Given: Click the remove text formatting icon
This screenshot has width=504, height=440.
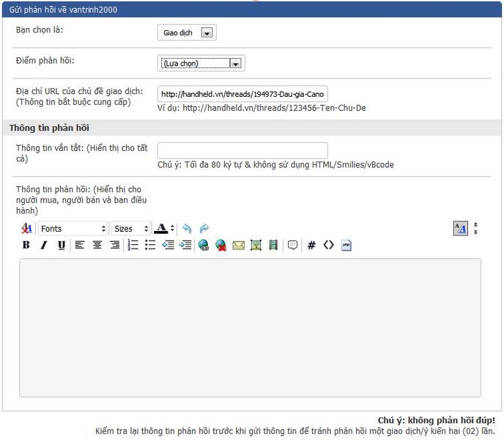Looking at the screenshot, I should click(x=26, y=229).
